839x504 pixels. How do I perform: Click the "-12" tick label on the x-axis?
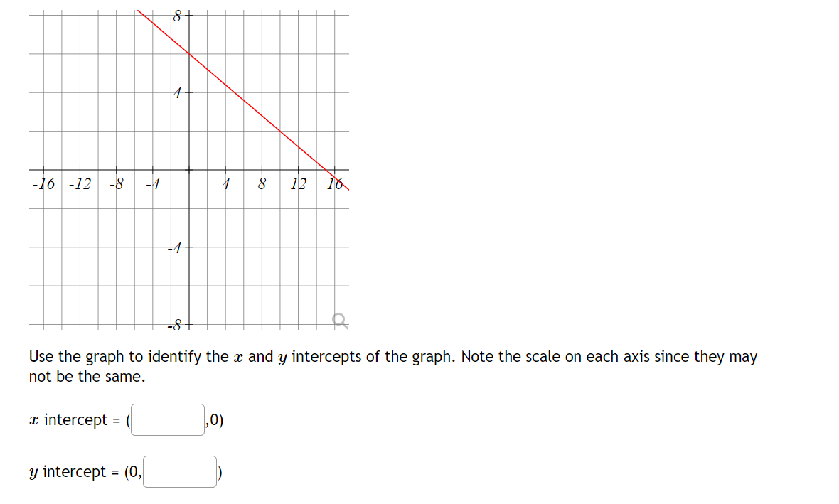[78, 184]
